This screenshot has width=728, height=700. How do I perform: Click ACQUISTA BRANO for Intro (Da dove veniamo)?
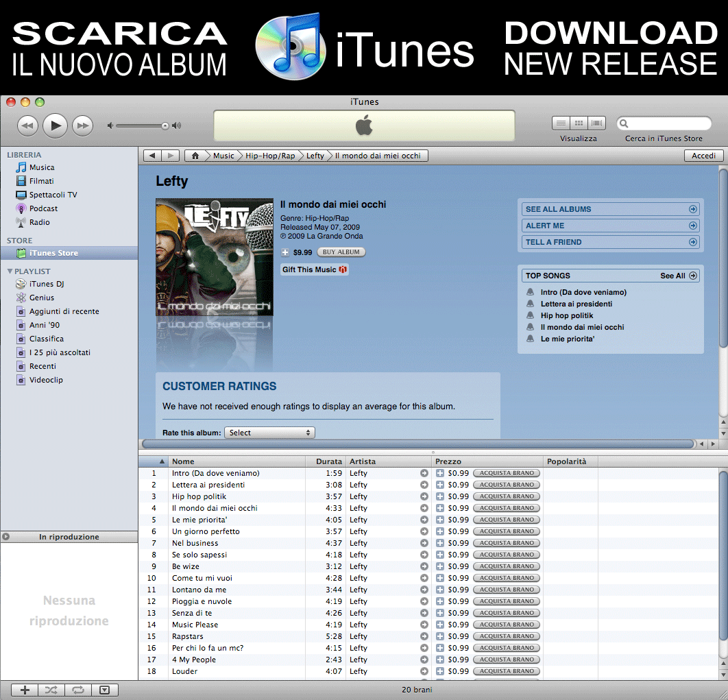(x=507, y=473)
